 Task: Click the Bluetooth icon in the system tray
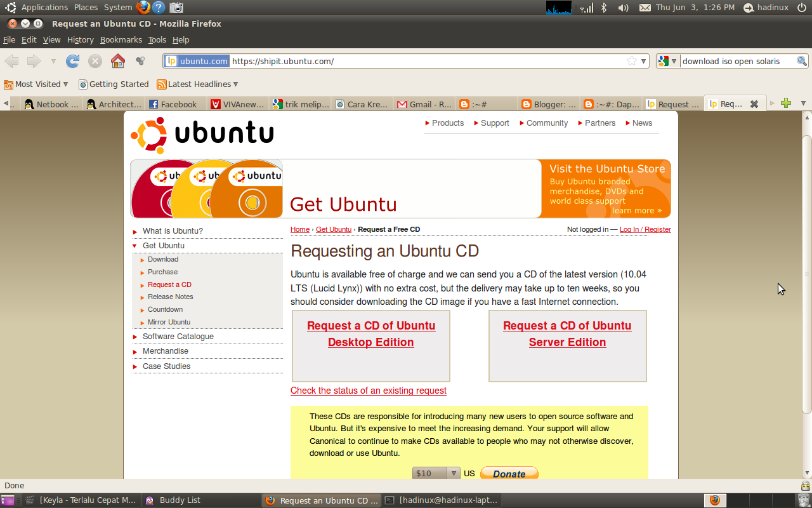tap(604, 7)
